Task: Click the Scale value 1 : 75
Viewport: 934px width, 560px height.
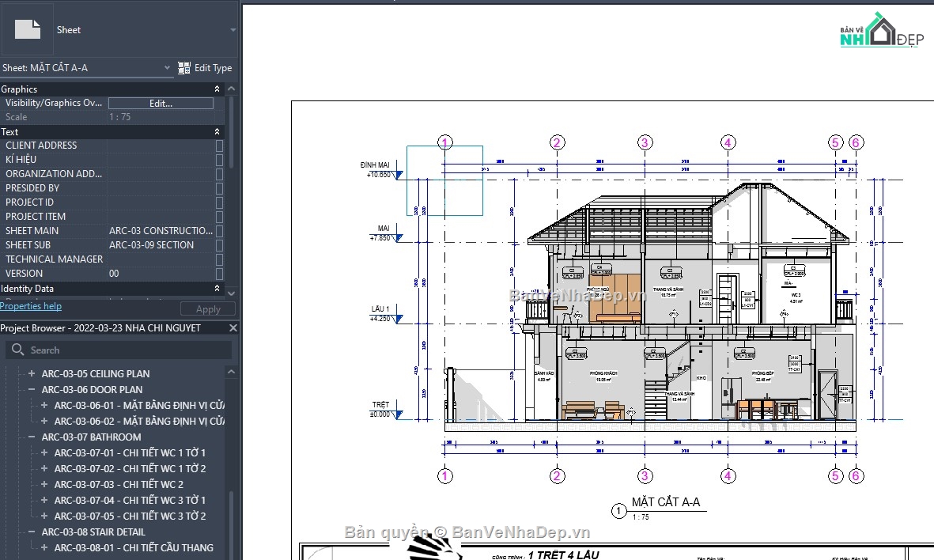Action: pos(119,117)
